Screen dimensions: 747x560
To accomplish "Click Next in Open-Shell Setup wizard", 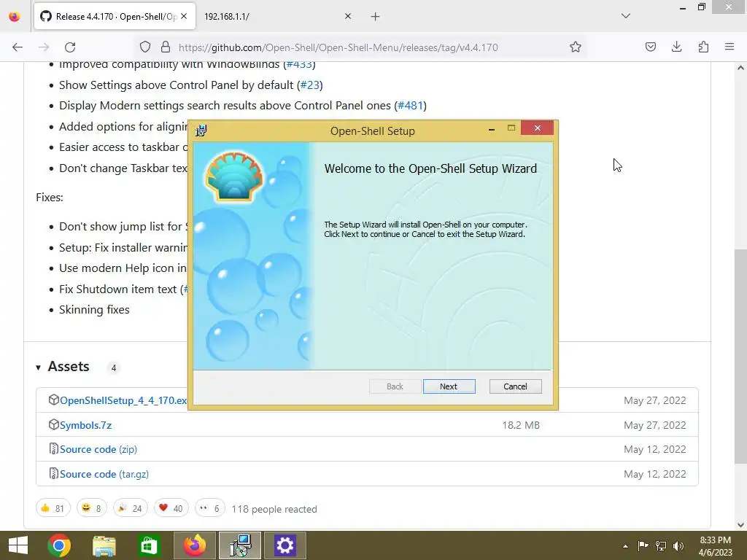I will point(449,386).
